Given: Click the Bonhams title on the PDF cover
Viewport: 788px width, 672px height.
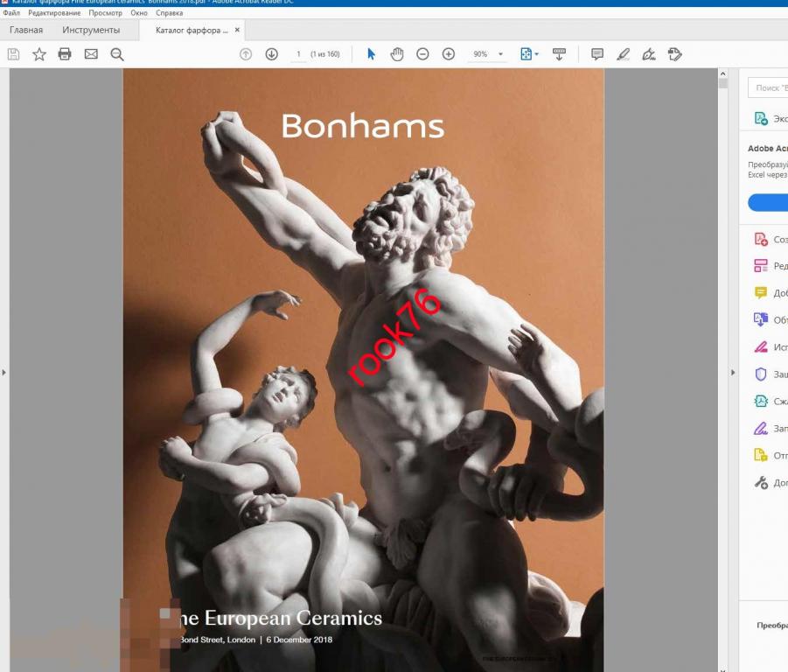Looking at the screenshot, I should coord(362,126).
